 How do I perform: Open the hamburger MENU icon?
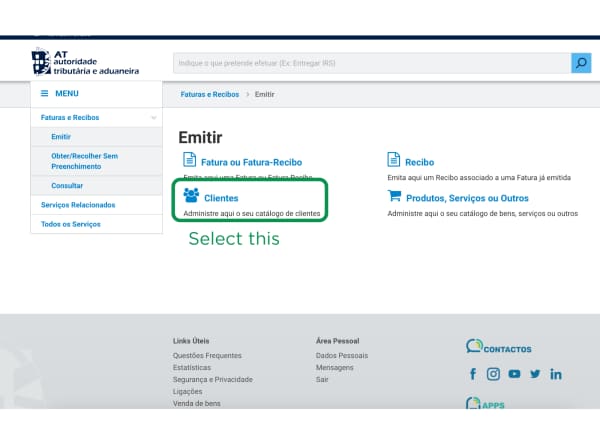point(44,93)
